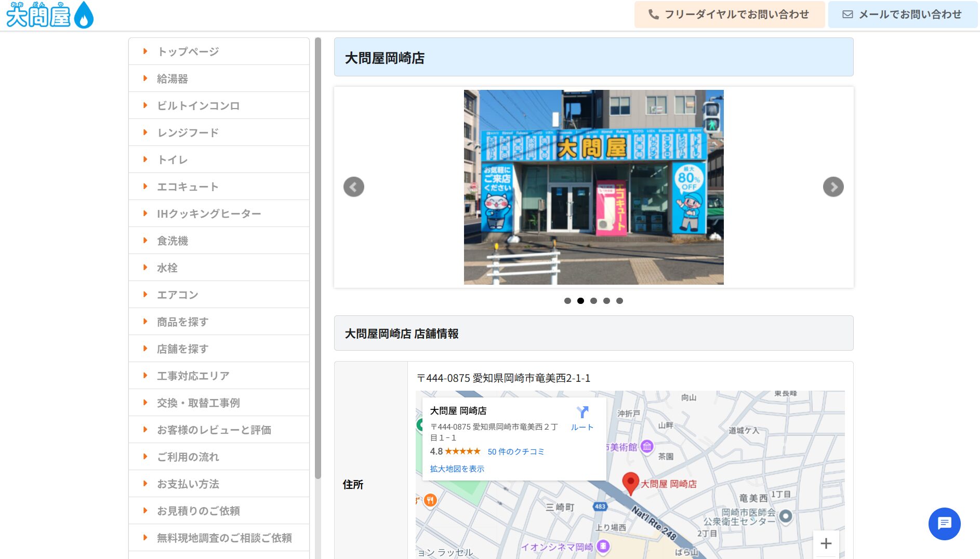Select the fourth carousel dot
Image resolution: width=980 pixels, height=559 pixels.
606,301
